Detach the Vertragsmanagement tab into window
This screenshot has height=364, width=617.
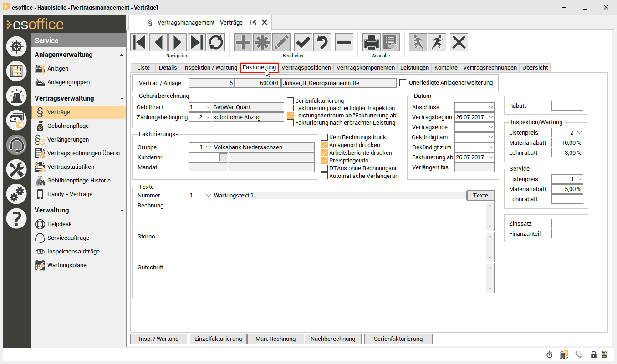pyautogui.click(x=254, y=22)
